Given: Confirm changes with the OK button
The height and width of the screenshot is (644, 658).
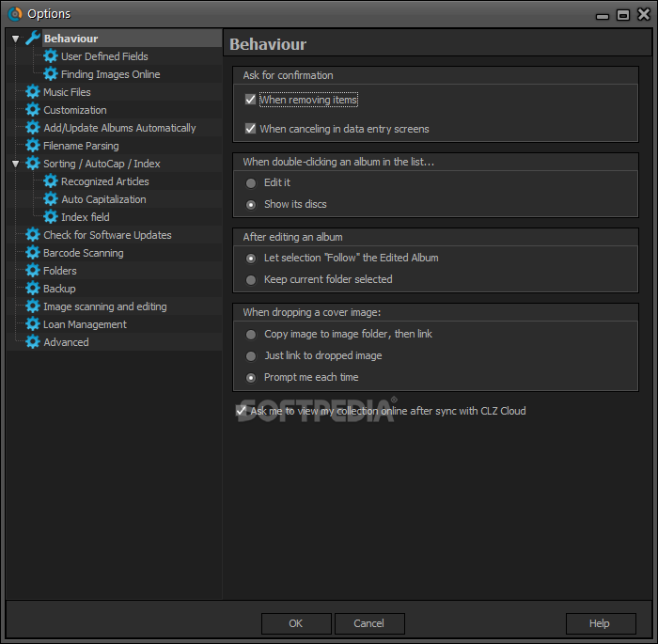Looking at the screenshot, I should (296, 623).
